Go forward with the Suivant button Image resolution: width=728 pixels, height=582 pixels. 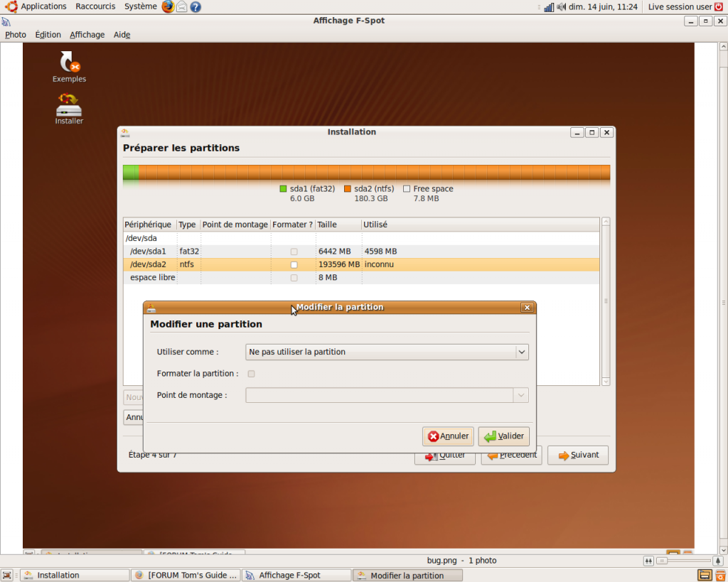(578, 456)
